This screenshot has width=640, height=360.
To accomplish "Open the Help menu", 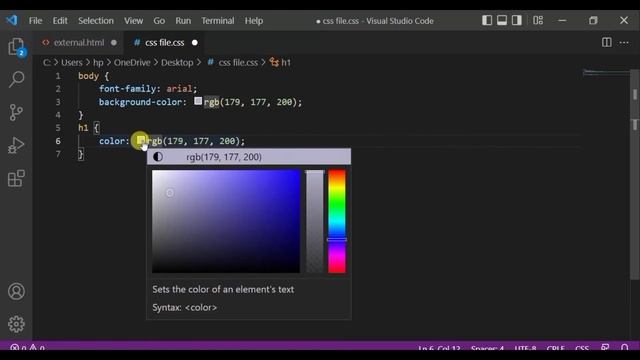I will [x=254, y=20].
